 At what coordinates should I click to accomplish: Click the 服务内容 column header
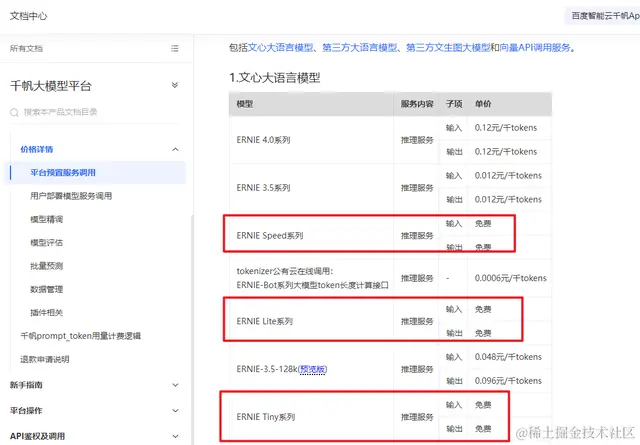pos(417,104)
